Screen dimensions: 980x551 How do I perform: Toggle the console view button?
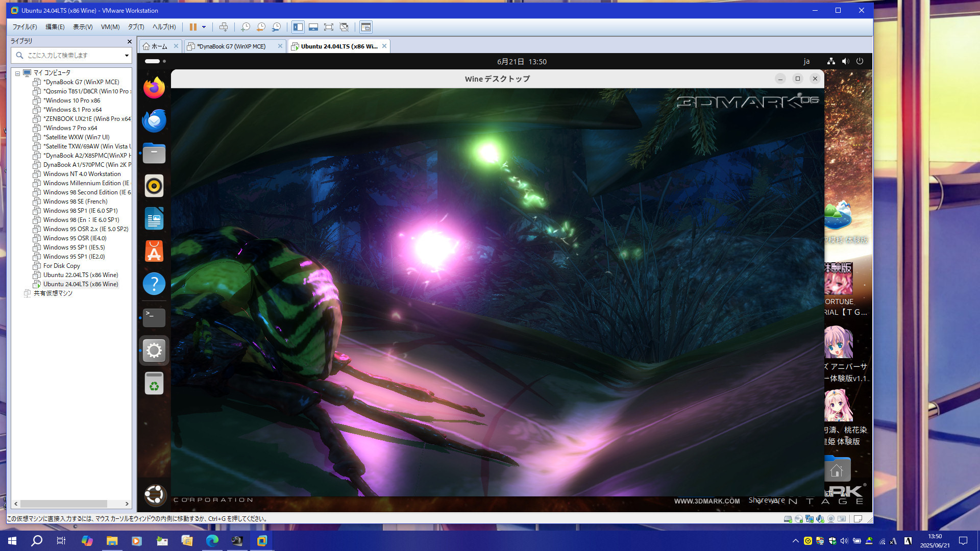click(x=366, y=27)
